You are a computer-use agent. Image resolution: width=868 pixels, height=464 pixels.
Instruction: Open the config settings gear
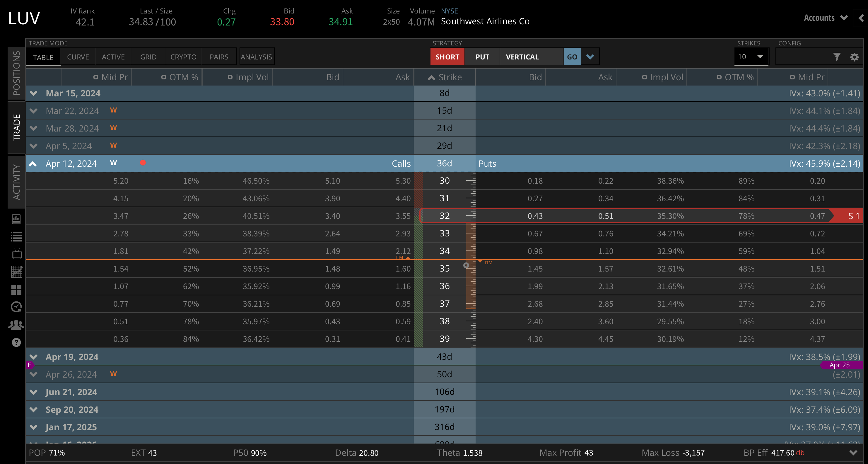point(854,57)
